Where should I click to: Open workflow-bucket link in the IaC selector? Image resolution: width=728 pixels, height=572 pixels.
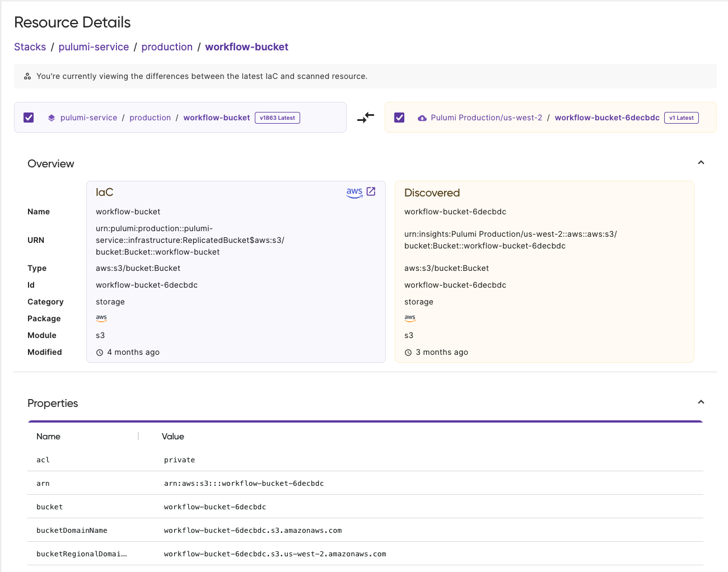pyautogui.click(x=217, y=118)
